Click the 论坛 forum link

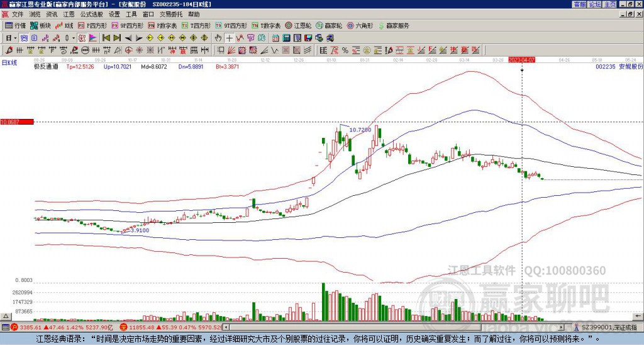pos(594,4)
